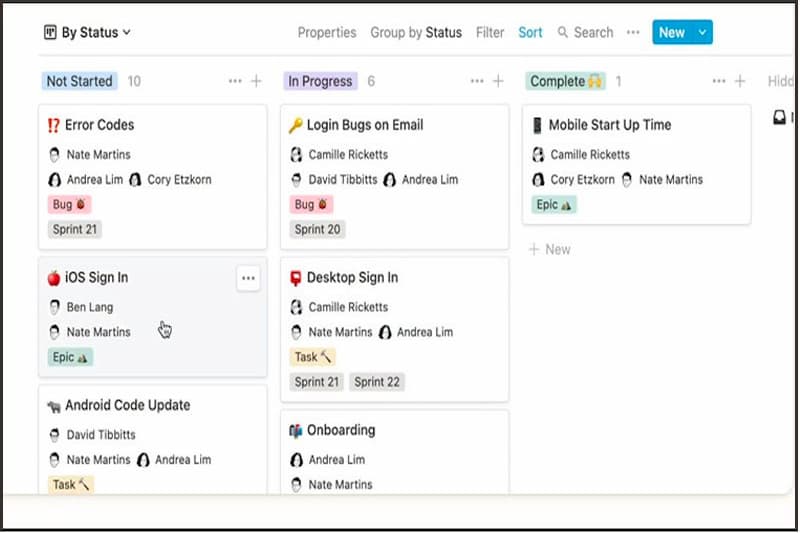Open the Properties menu

point(327,33)
